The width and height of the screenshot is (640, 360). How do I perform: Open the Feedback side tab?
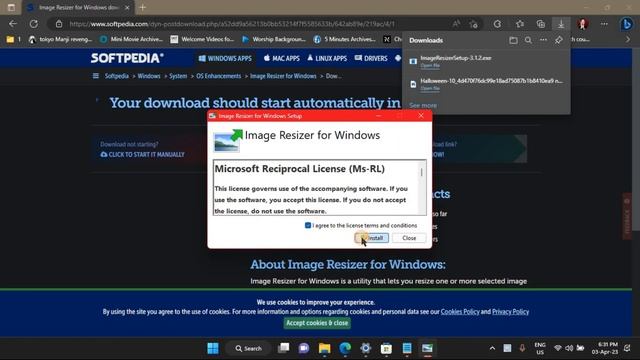627,216
